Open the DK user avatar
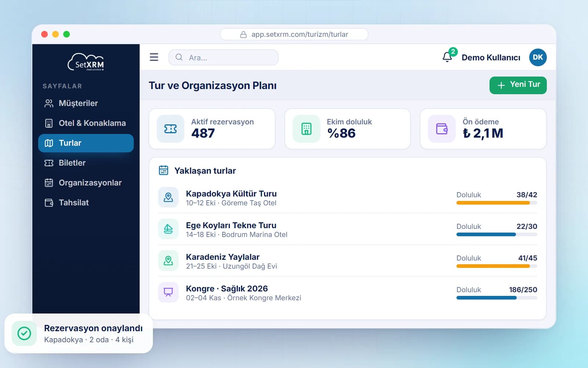 538,57
